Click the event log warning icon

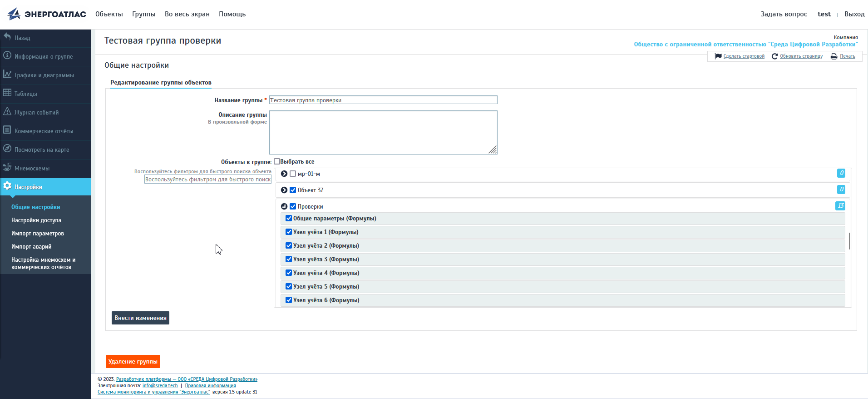pos(7,111)
